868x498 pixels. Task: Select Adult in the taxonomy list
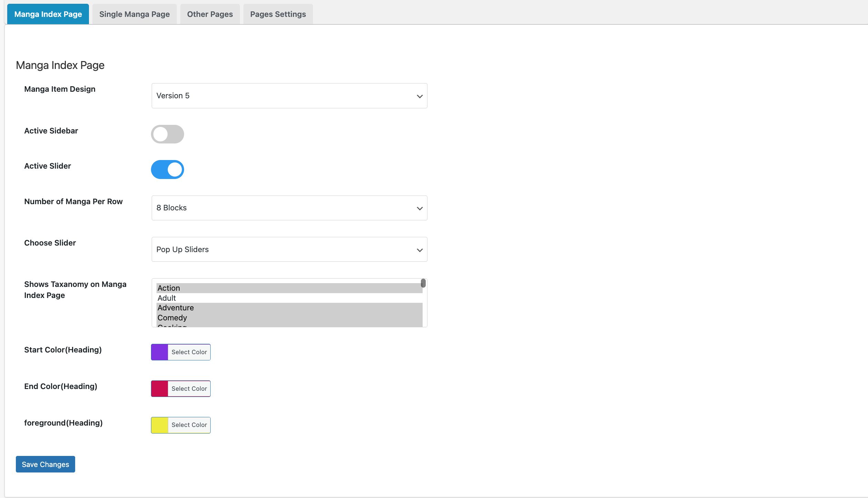coord(167,298)
